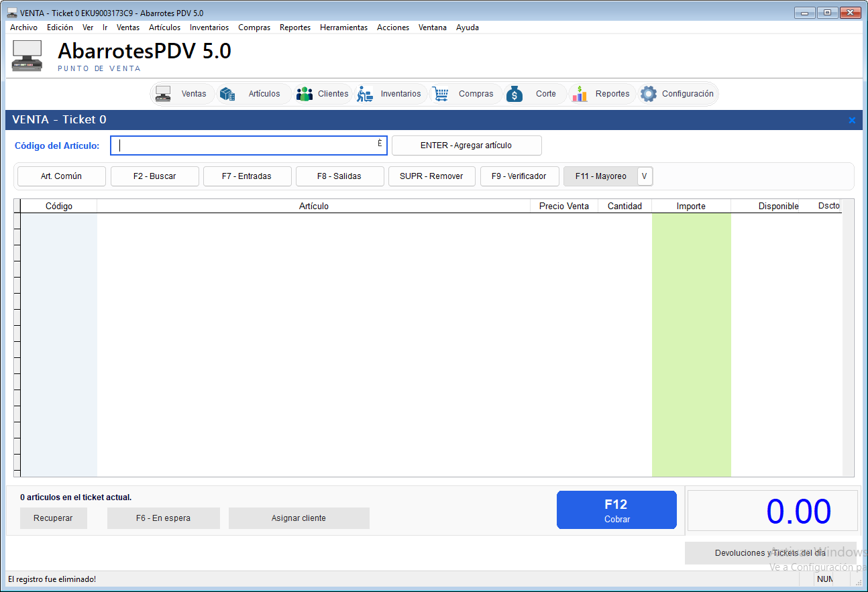Click the AbarrotesPDV cash register logo
Viewport: 868px width, 592px height.
[x=28, y=56]
